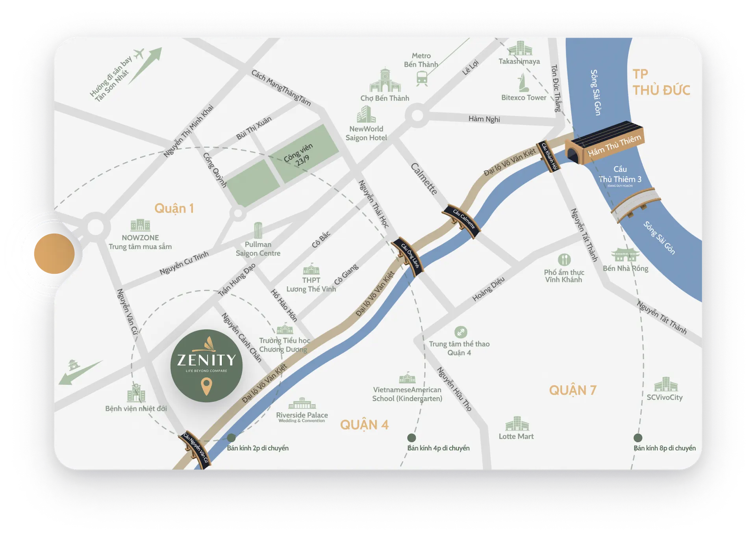Click the NOWZONE shopping center icon

pos(140,225)
